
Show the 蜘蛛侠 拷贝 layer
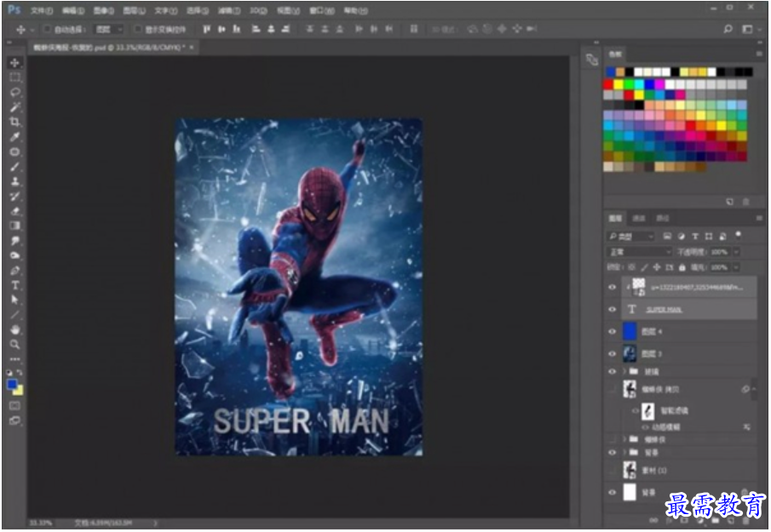[x=613, y=390]
